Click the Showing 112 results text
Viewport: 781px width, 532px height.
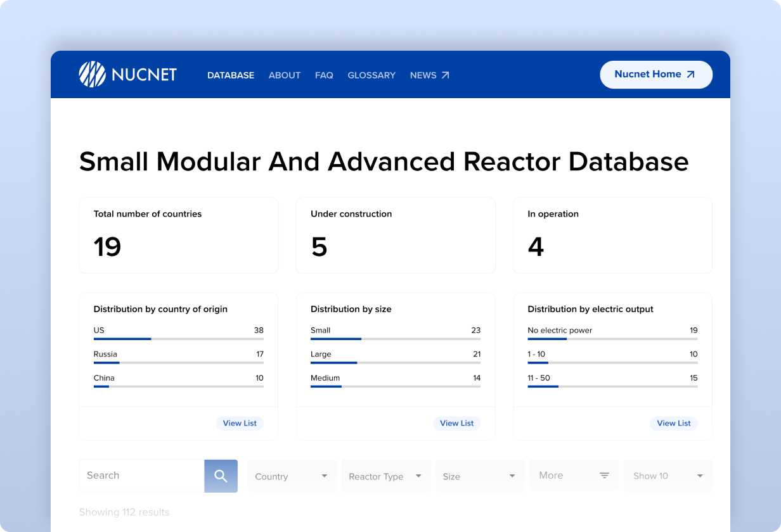(124, 512)
